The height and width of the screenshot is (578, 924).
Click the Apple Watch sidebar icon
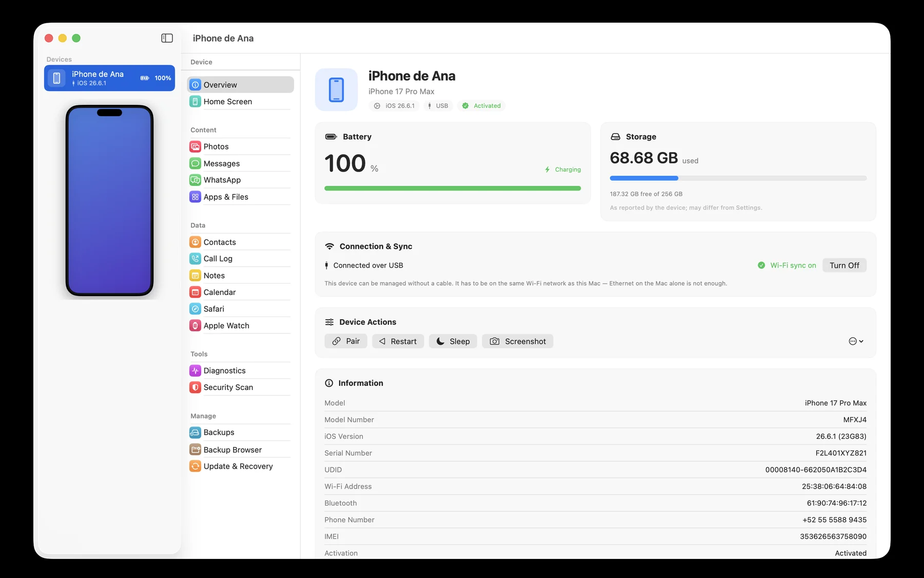click(x=195, y=326)
